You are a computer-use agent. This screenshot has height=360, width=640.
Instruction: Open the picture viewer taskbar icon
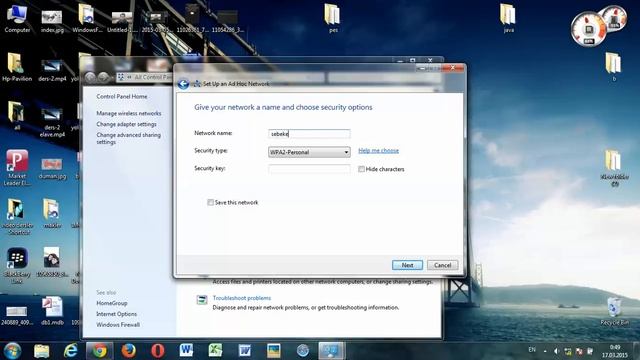click(273, 351)
